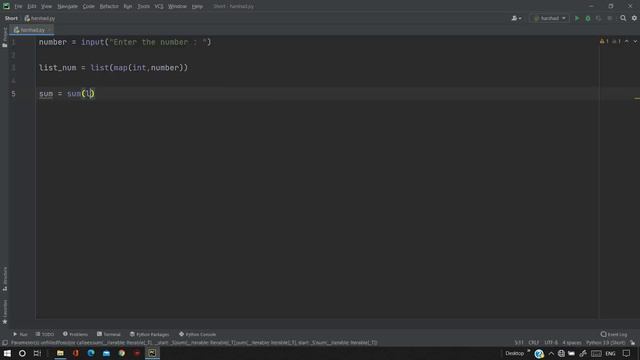
Task: Open the View menu
Action: [x=47, y=7]
